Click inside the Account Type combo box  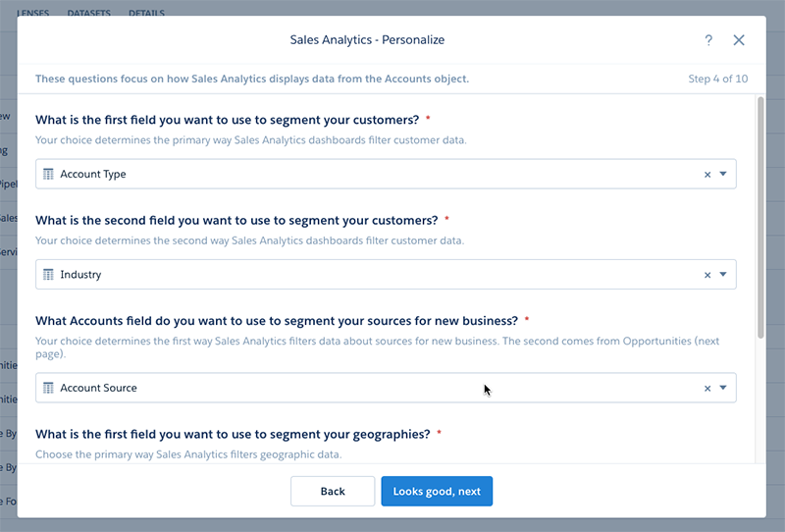(386, 174)
